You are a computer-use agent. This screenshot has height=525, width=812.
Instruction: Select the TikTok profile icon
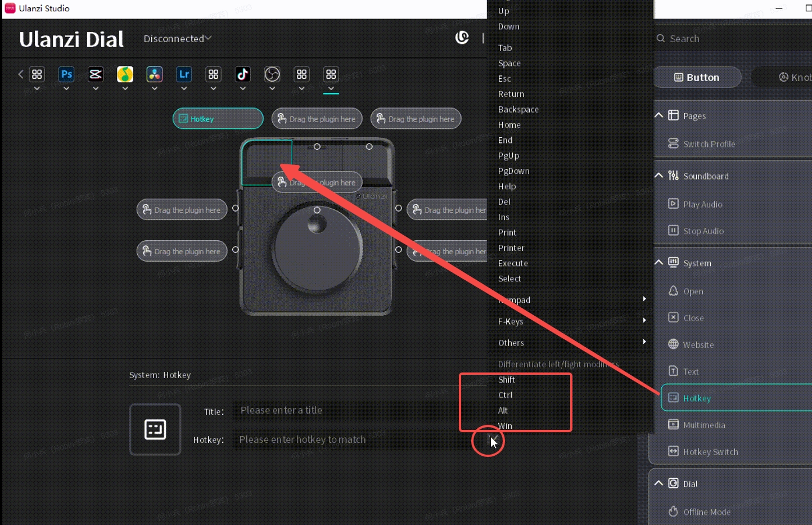tap(242, 74)
